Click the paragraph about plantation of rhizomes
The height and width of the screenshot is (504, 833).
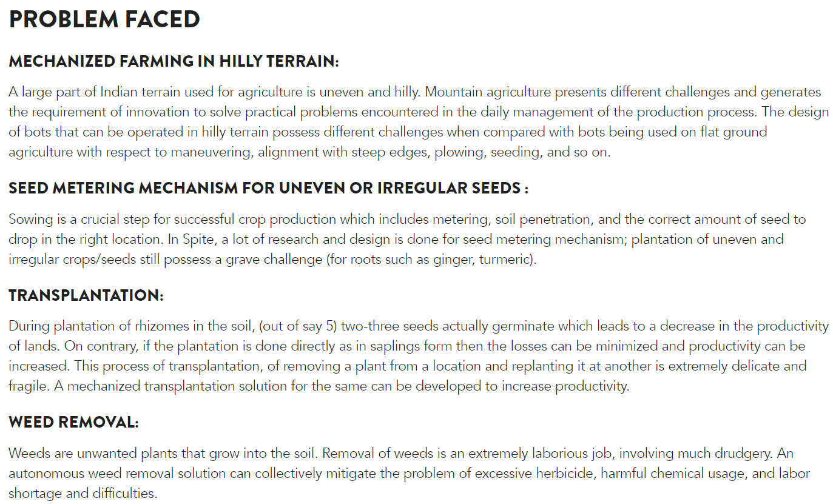419,356
